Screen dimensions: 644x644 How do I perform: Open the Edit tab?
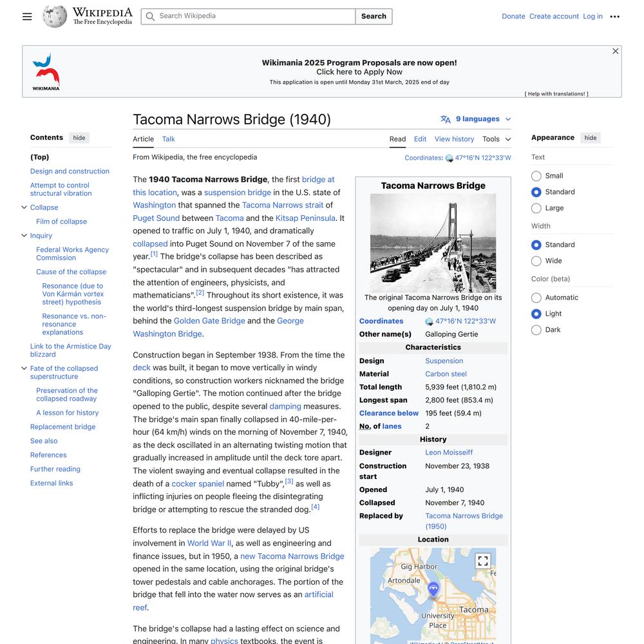coord(420,139)
